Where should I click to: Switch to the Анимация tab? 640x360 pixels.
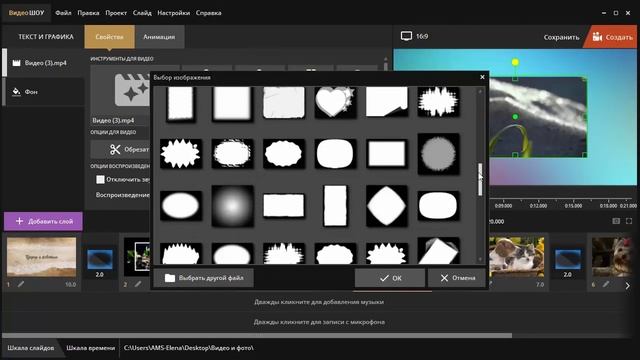[159, 37]
